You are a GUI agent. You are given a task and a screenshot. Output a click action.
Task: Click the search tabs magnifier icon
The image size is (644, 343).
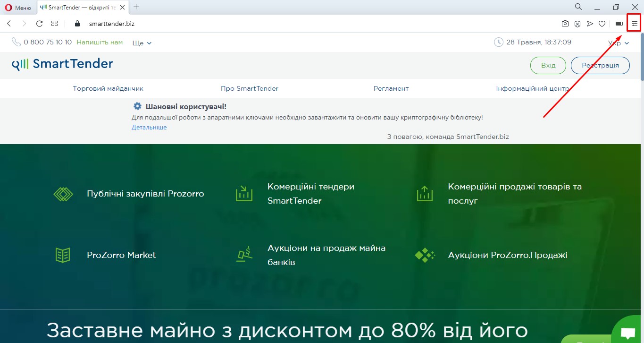578,7
